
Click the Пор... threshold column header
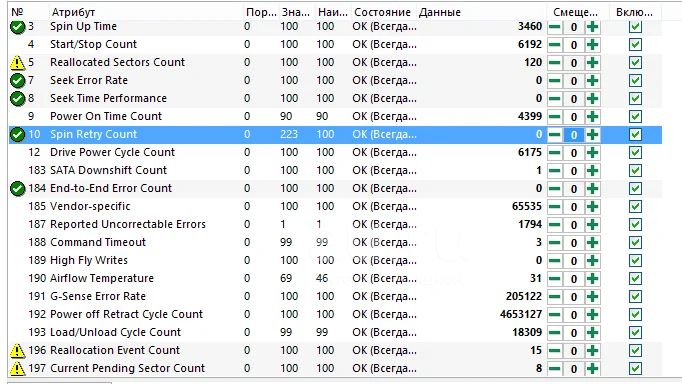pyautogui.click(x=261, y=12)
